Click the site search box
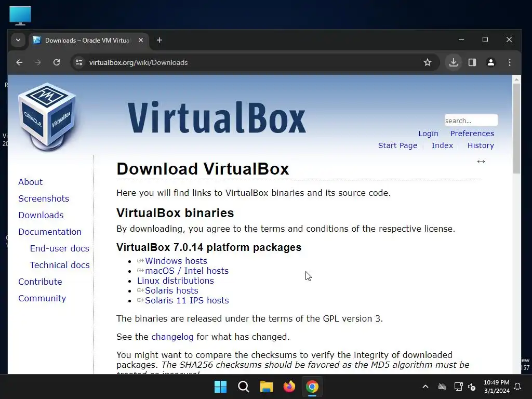This screenshot has width=532, height=399. [471, 121]
